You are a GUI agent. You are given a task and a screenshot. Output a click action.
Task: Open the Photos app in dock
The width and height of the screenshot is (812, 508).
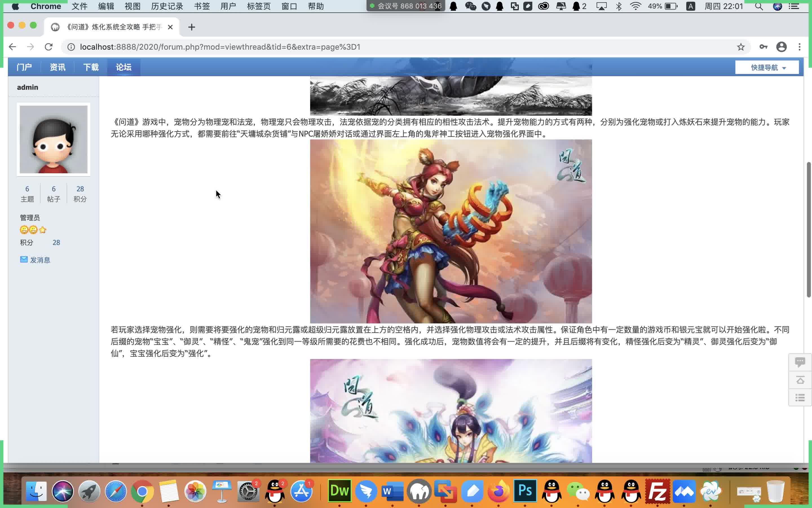click(195, 491)
